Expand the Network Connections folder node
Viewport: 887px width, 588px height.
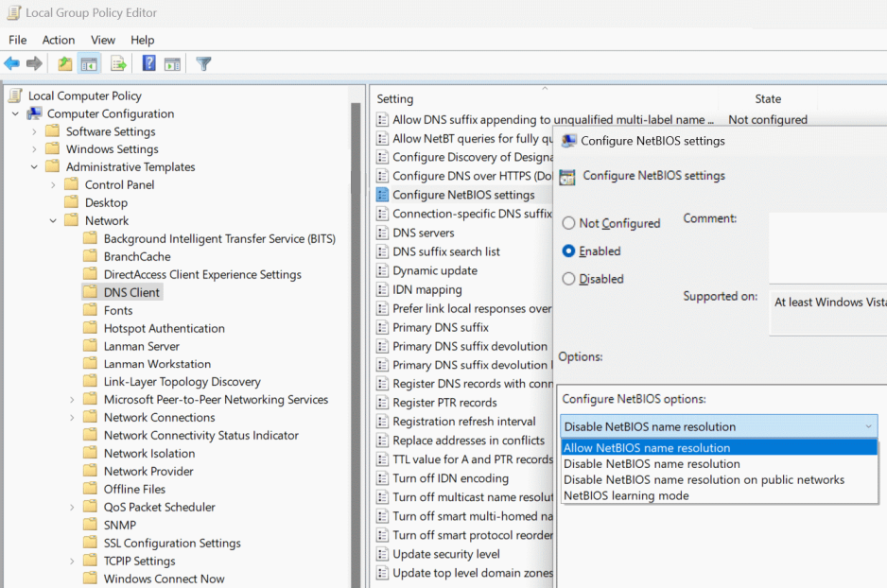point(73,418)
